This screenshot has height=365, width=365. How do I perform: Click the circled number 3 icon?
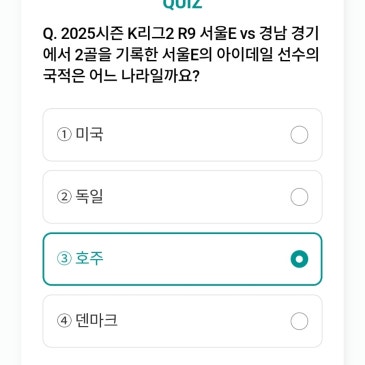click(x=64, y=259)
